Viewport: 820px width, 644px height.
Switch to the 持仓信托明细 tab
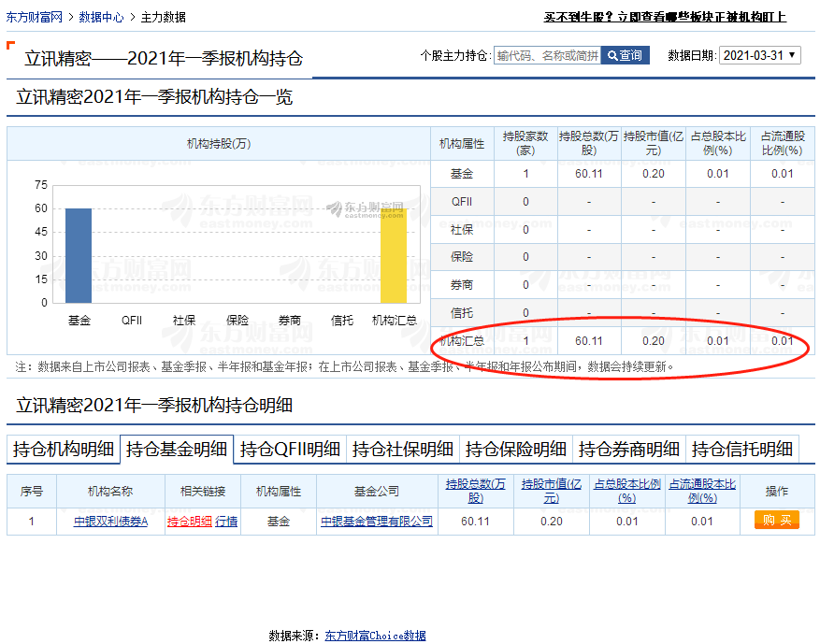tap(742, 449)
